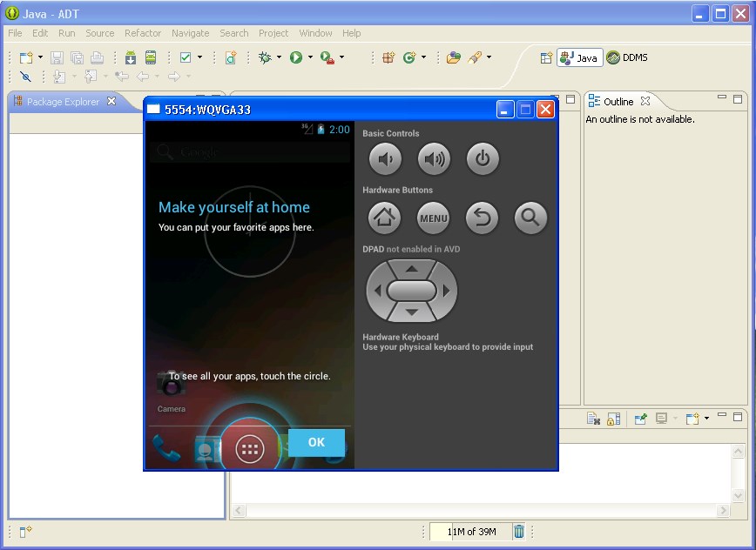The width and height of the screenshot is (756, 550).
Task: Click the New wizard toolbar icon
Action: click(x=26, y=57)
